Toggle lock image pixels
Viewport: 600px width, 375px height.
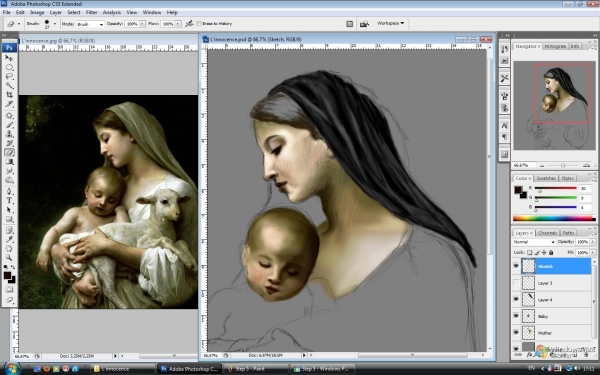[537, 253]
